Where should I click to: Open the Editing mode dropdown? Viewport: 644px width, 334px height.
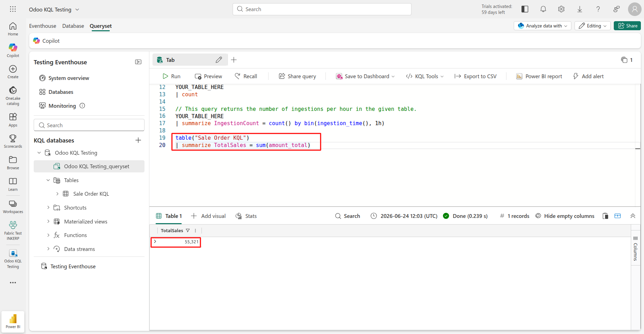[x=593, y=26]
